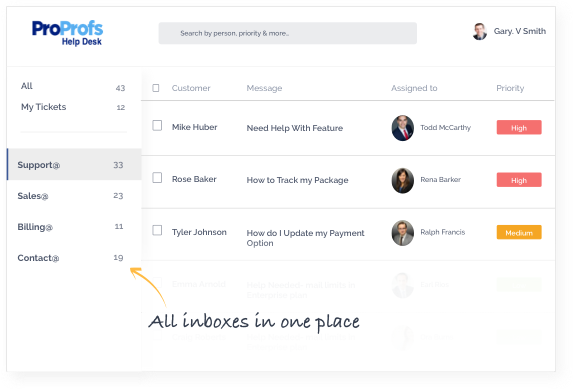Check the Tyler Johnson ticket checkbox
573x390 pixels.
click(x=157, y=230)
